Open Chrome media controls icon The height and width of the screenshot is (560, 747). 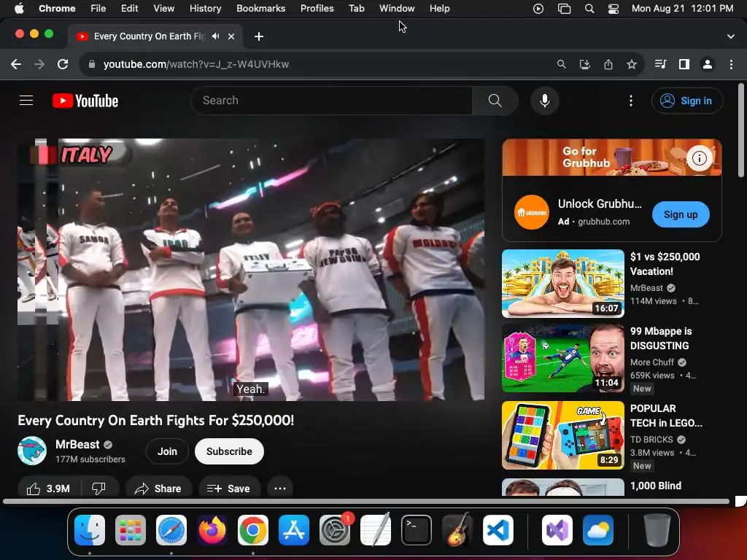click(x=660, y=64)
